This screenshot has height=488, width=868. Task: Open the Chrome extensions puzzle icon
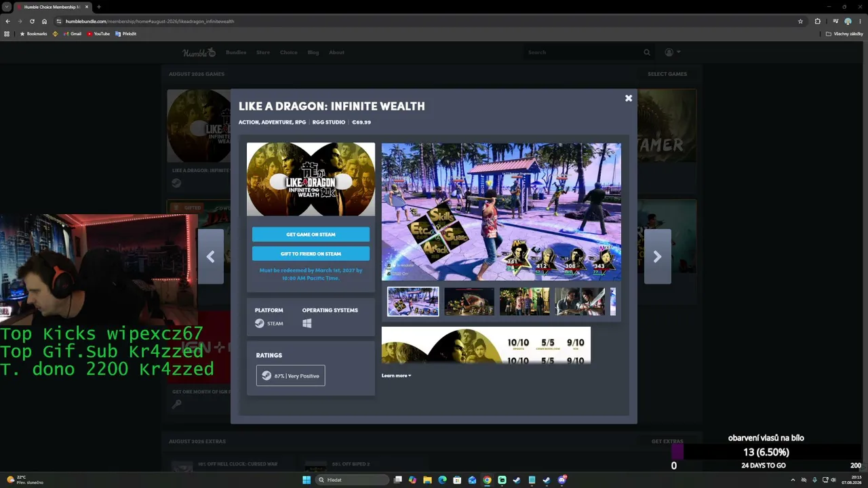click(818, 21)
